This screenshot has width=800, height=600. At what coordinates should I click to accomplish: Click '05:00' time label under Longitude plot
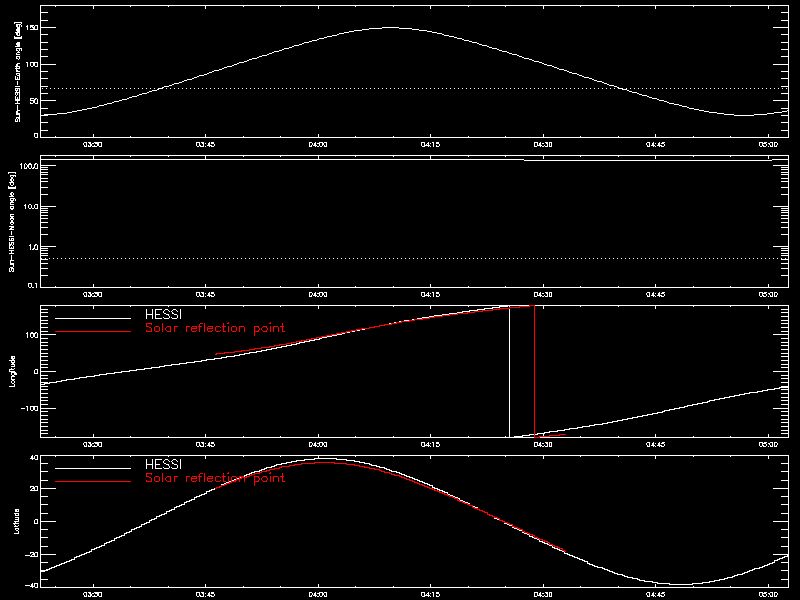768,445
